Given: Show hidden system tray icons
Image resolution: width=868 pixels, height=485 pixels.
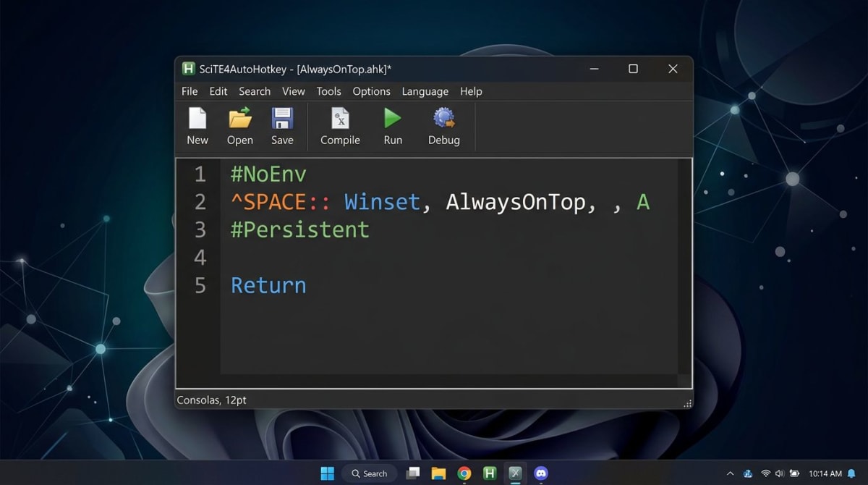Looking at the screenshot, I should [x=730, y=474].
